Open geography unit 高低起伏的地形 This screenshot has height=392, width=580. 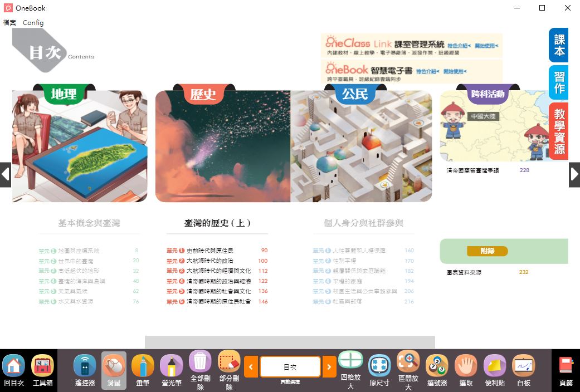(x=89, y=271)
